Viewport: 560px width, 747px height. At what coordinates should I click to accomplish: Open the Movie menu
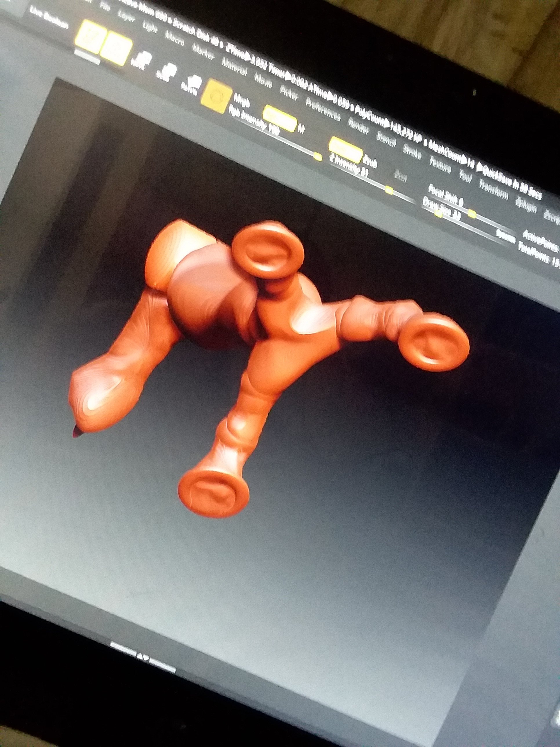point(263,80)
